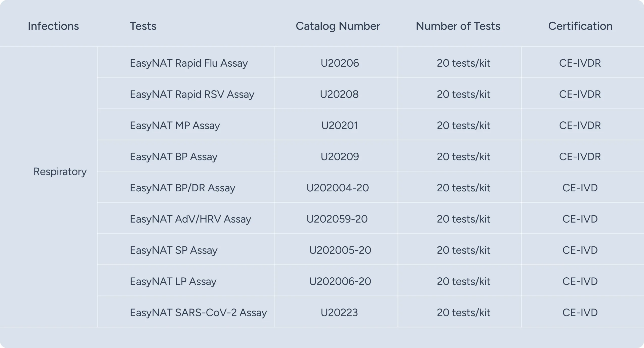Image resolution: width=644 pixels, height=348 pixels.
Task: Select the tests/kit cell for U202006-20
Action: click(463, 281)
